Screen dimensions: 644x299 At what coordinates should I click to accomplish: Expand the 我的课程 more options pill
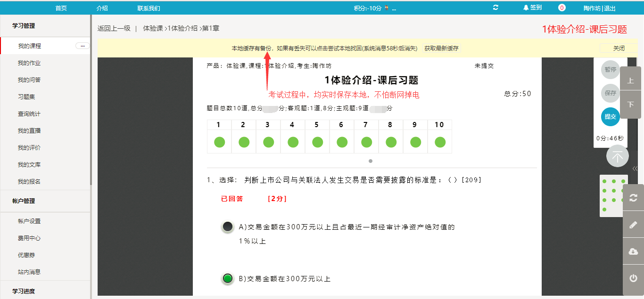pyautogui.click(x=83, y=46)
